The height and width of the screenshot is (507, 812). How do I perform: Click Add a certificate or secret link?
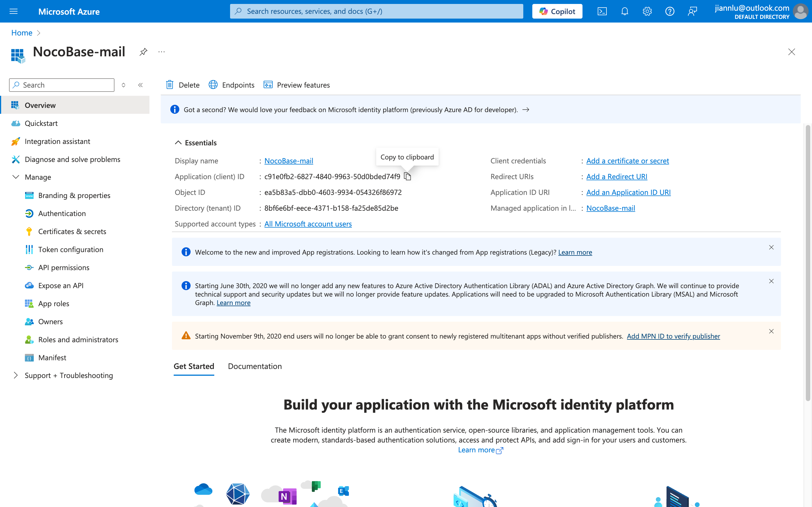627,161
